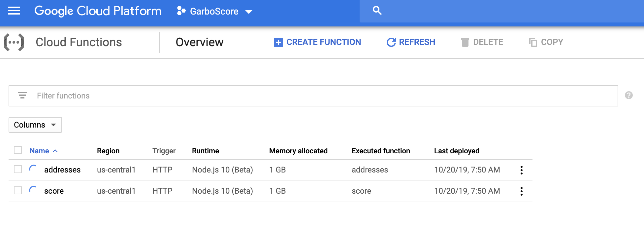Open the help question mark icon

[x=629, y=96]
